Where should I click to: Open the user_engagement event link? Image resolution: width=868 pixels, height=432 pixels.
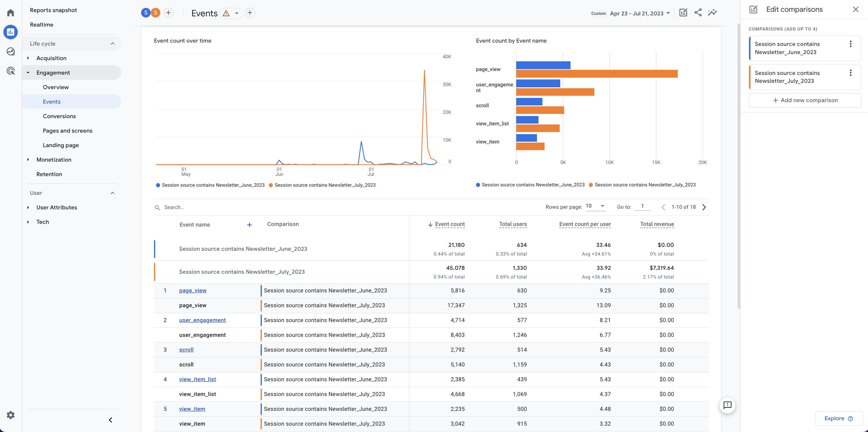click(202, 320)
